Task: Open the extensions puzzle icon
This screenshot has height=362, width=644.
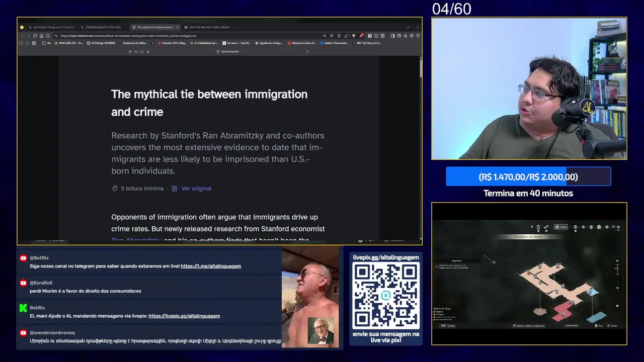Action: (x=376, y=36)
